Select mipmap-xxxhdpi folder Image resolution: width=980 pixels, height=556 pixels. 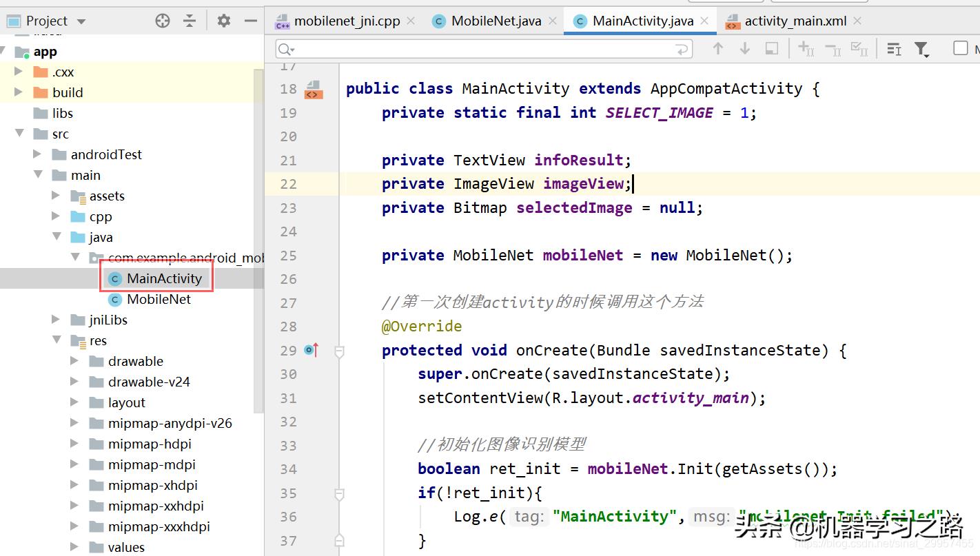159,526
